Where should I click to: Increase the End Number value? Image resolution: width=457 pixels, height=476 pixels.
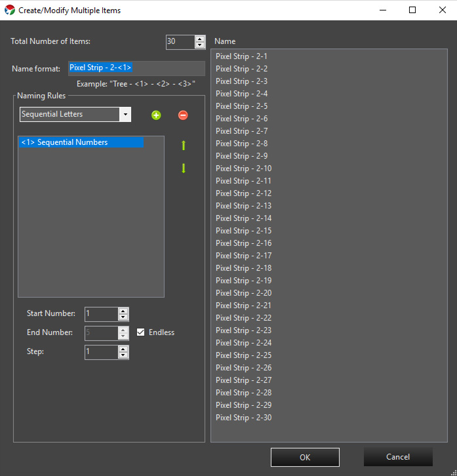pyautogui.click(x=123, y=330)
